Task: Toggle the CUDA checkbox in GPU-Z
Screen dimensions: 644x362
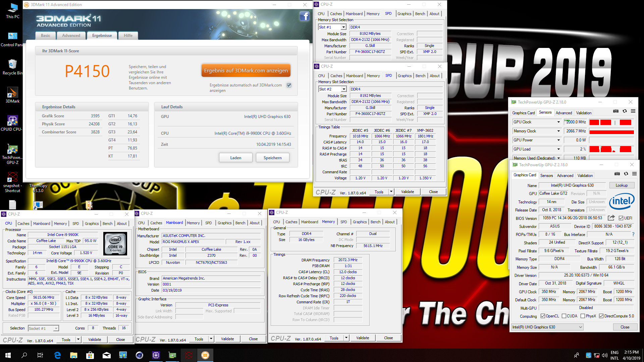Action: click(564, 316)
